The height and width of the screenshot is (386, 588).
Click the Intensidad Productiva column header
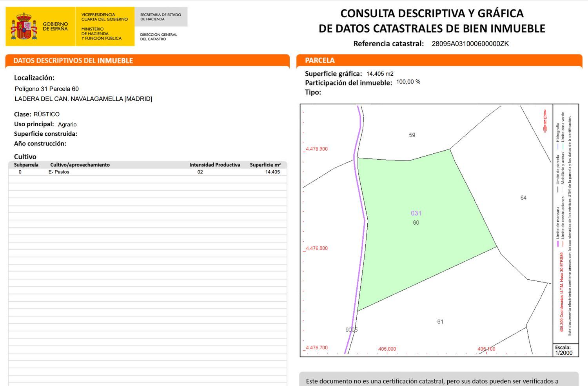point(214,165)
